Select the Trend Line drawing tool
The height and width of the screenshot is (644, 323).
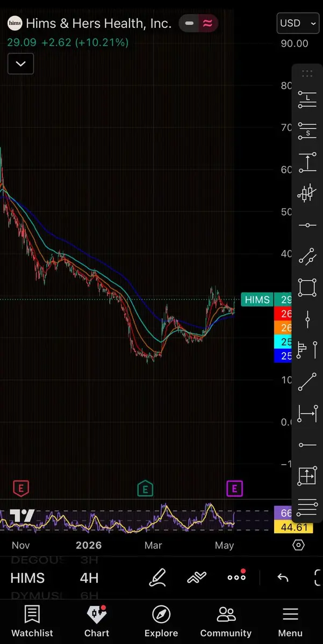(307, 382)
